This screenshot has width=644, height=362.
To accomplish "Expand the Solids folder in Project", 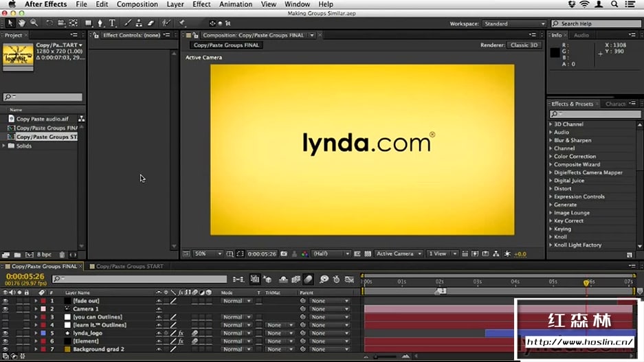I will [4, 146].
